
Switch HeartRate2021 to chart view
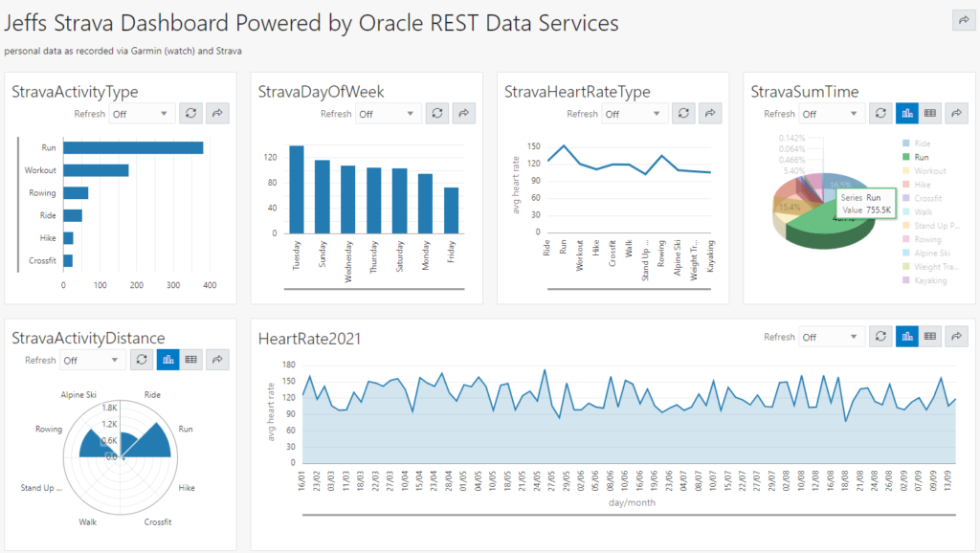tap(907, 336)
